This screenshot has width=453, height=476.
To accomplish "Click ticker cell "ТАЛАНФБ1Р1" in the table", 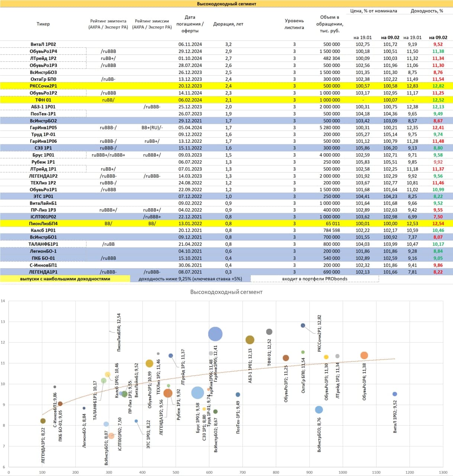I will point(43,244).
